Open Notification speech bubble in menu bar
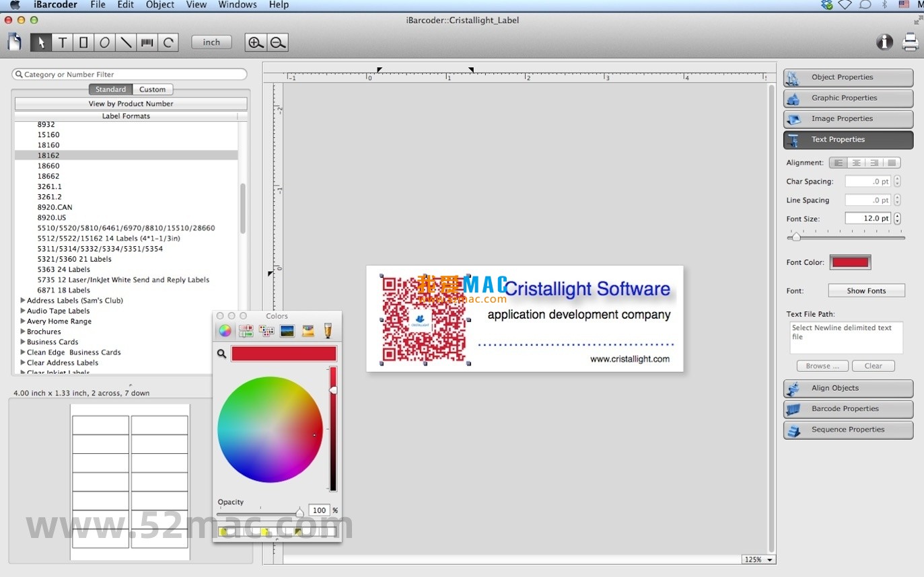The image size is (924, 577). click(x=865, y=5)
